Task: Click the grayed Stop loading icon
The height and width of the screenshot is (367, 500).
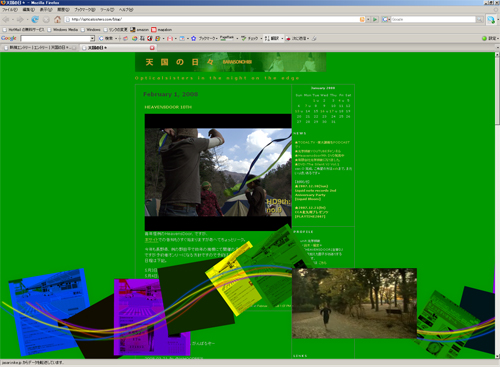Action: (x=46, y=19)
